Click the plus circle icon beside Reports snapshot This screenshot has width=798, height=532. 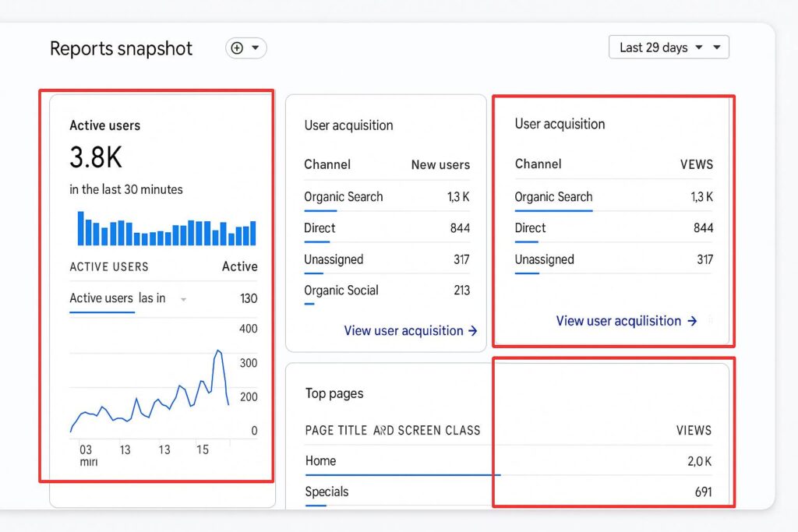point(237,48)
